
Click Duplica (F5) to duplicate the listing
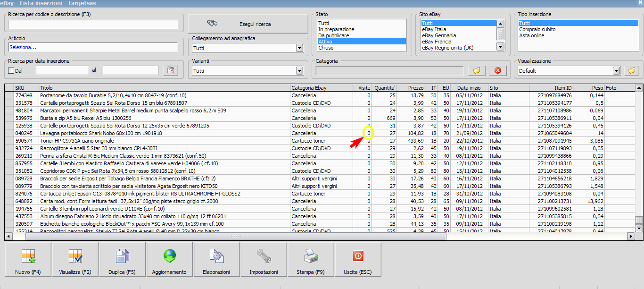[x=122, y=259]
